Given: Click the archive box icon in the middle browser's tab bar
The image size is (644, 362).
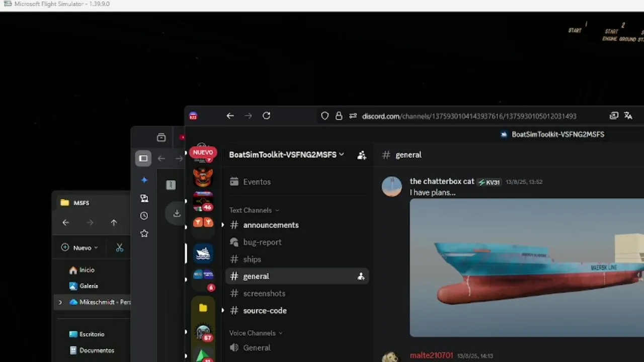Looking at the screenshot, I should pos(161,137).
